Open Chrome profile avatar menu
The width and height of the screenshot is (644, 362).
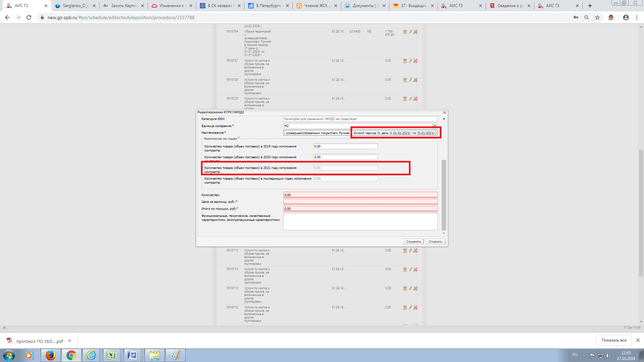click(x=626, y=17)
